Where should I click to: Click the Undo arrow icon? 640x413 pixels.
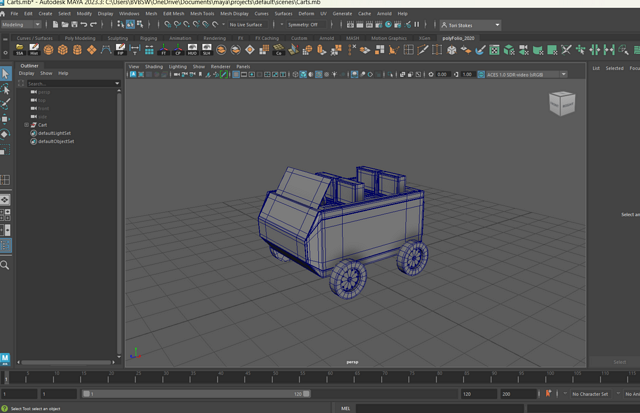(x=84, y=24)
